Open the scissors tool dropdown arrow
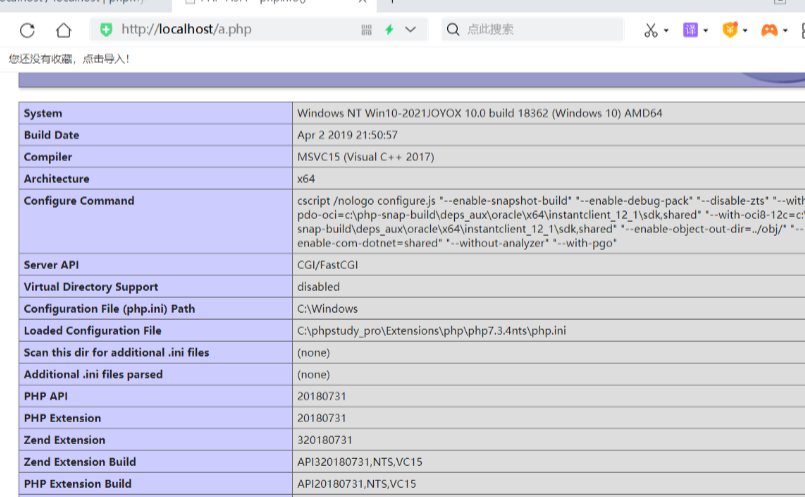805x497 pixels. click(x=667, y=31)
